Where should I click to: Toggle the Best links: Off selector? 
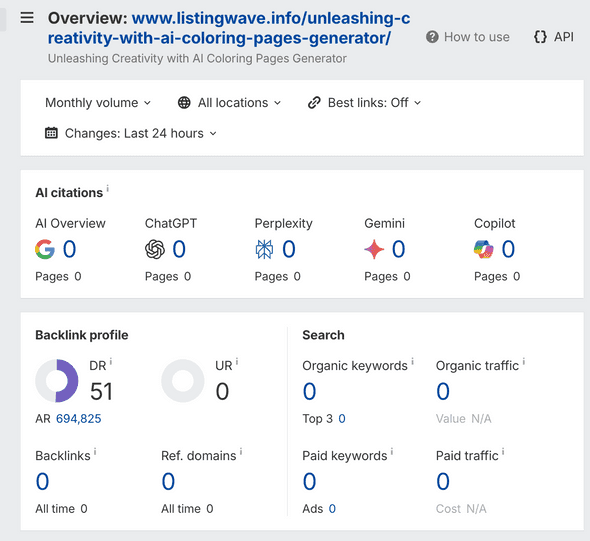tap(364, 103)
